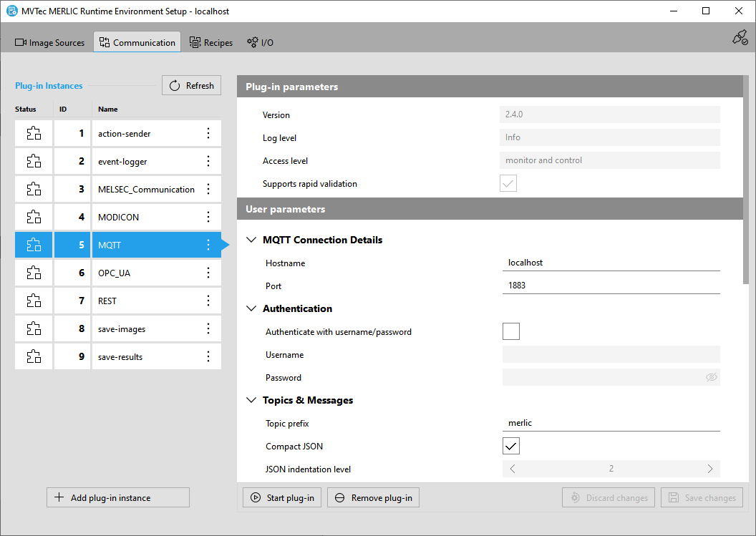Click the puzzle status icon for save-images
The image size is (756, 536).
click(34, 328)
